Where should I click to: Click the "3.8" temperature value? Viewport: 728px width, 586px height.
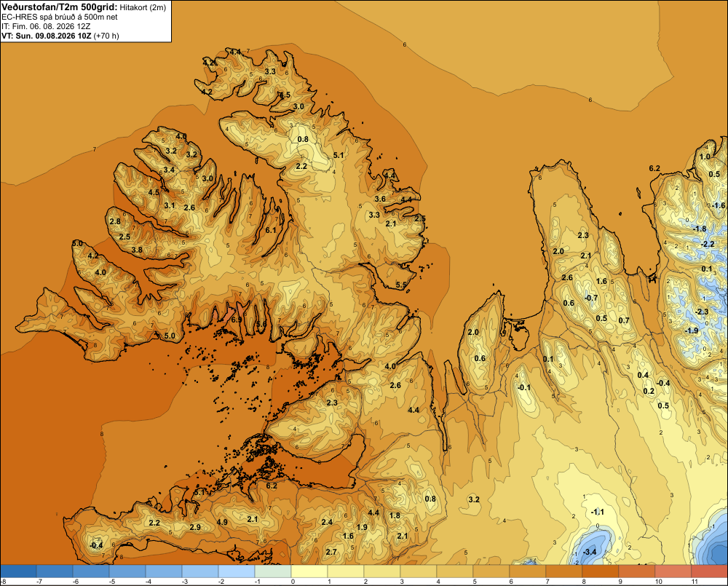point(137,250)
